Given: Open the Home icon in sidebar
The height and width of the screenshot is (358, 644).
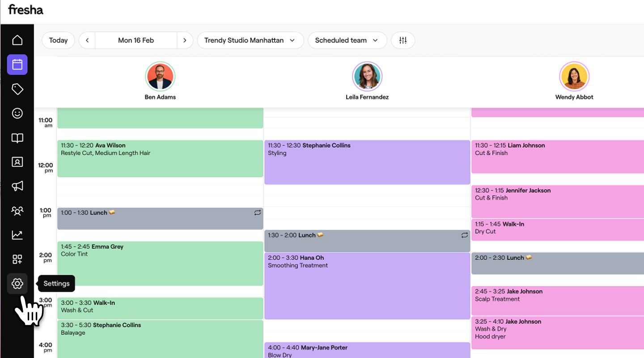Looking at the screenshot, I should (17, 40).
